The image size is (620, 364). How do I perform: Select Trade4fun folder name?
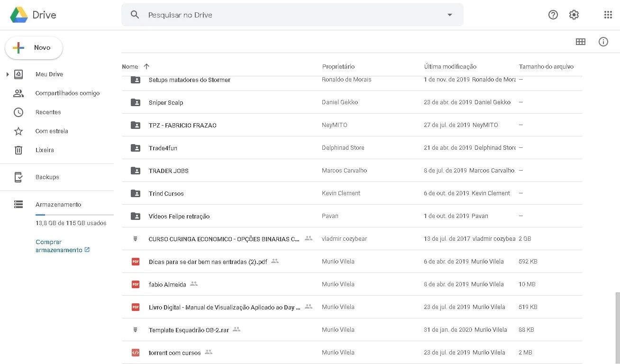163,148
